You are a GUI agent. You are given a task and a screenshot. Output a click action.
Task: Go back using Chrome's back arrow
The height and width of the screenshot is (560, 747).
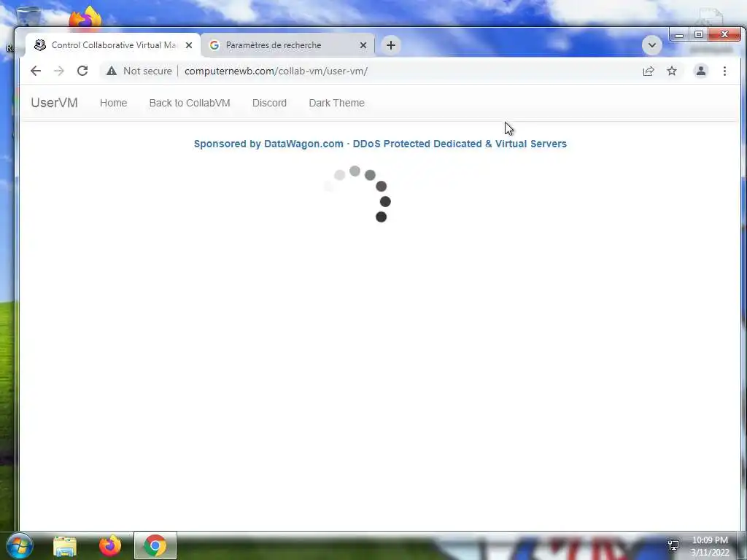pyautogui.click(x=36, y=71)
